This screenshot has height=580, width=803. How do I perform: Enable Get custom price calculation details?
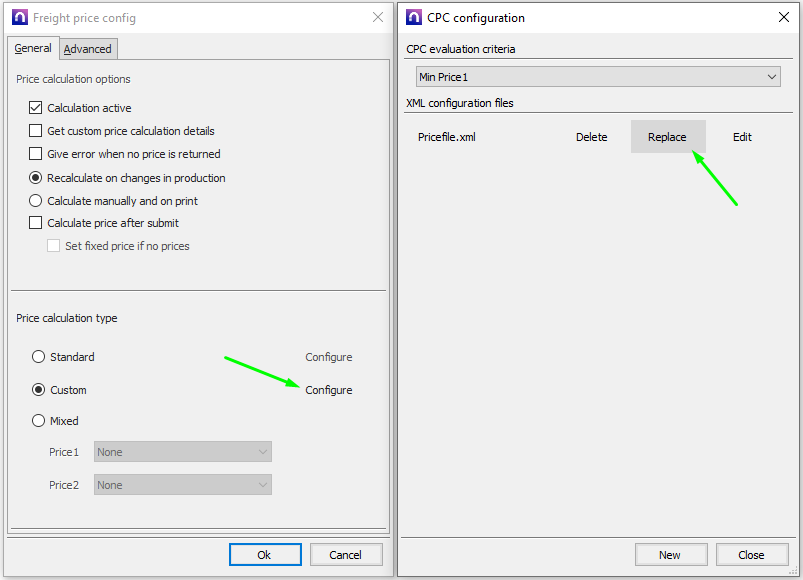(x=37, y=131)
